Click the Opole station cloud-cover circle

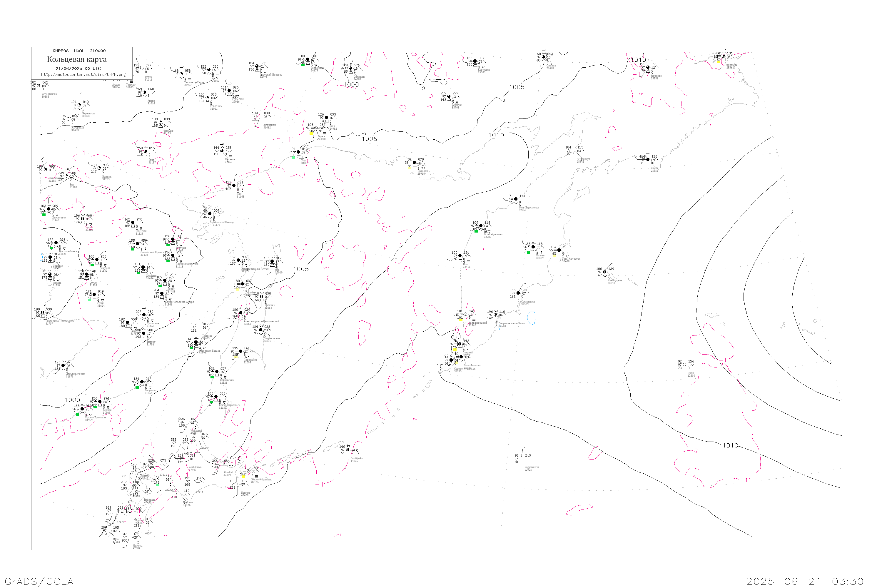click(685, 365)
